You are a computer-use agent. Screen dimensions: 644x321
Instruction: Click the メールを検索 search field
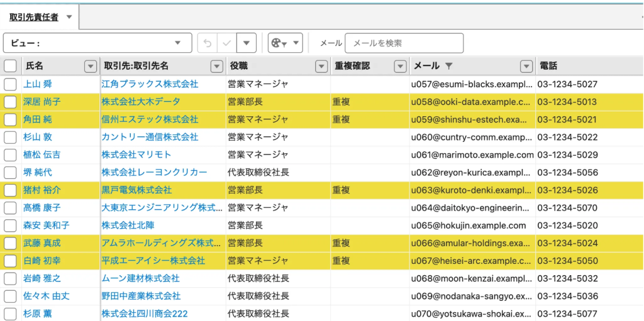[x=404, y=43]
